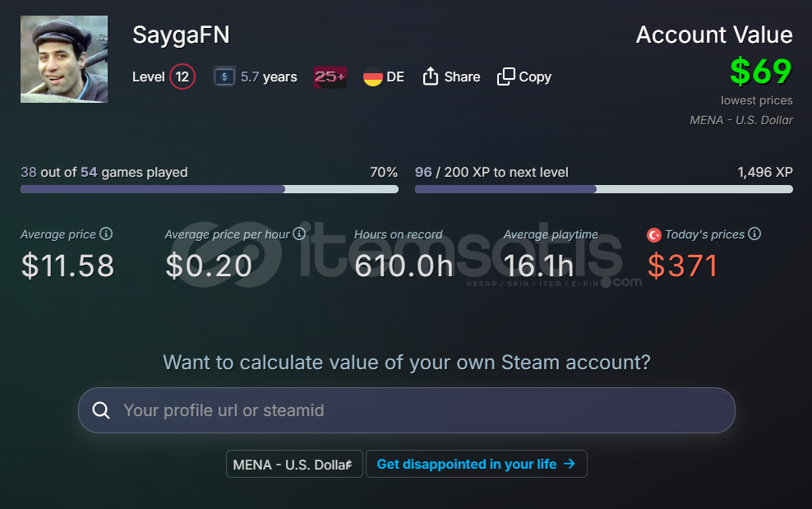Click the $69 account value
Screen dimensions: 812x509
point(761,72)
